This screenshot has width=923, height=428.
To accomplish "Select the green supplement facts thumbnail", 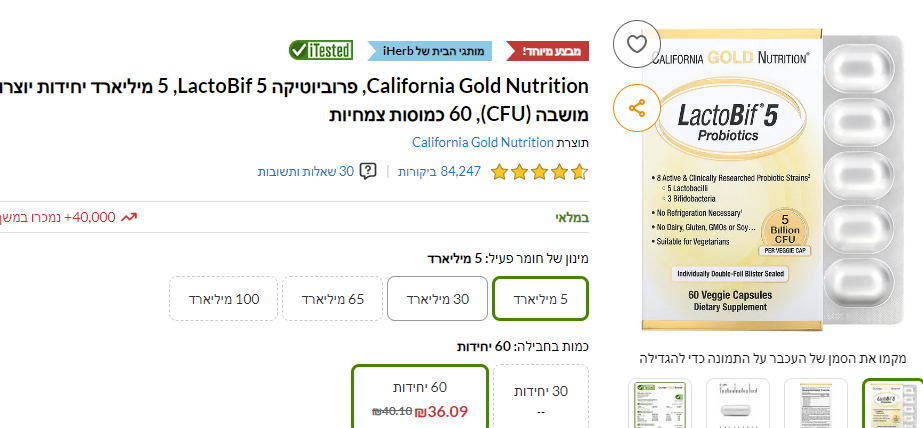I will pos(660,405).
